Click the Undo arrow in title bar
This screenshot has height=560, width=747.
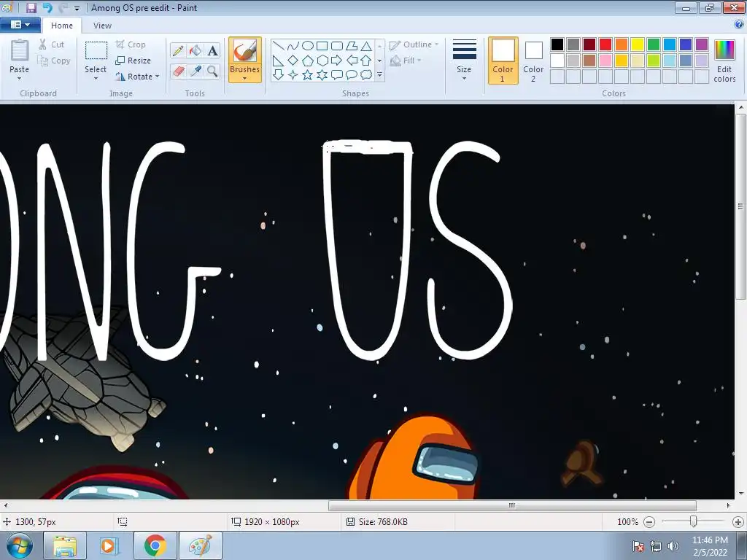(47, 7)
